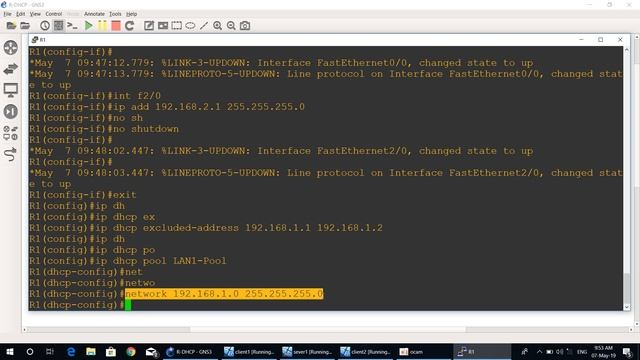The image size is (640, 360).
Task: Click the 'ip dhcp pool LAN1-Pool' line
Action: [128, 260]
